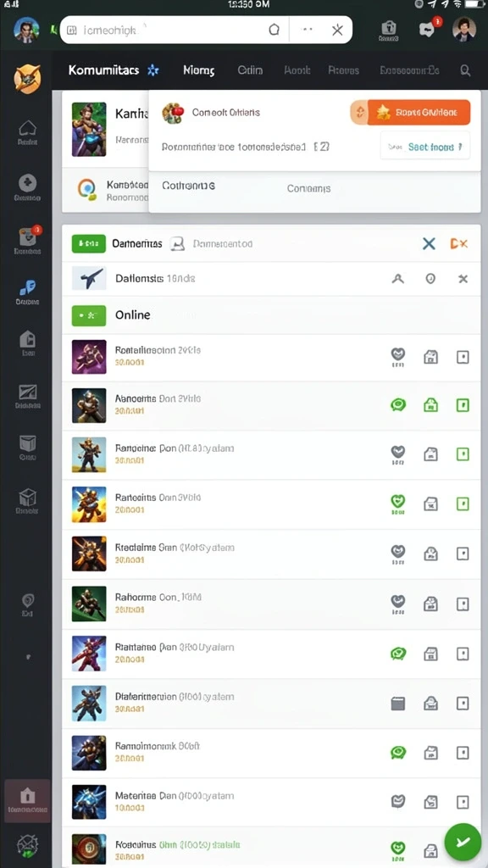
Task: Switch to the Cdim tab
Action: 250,70
